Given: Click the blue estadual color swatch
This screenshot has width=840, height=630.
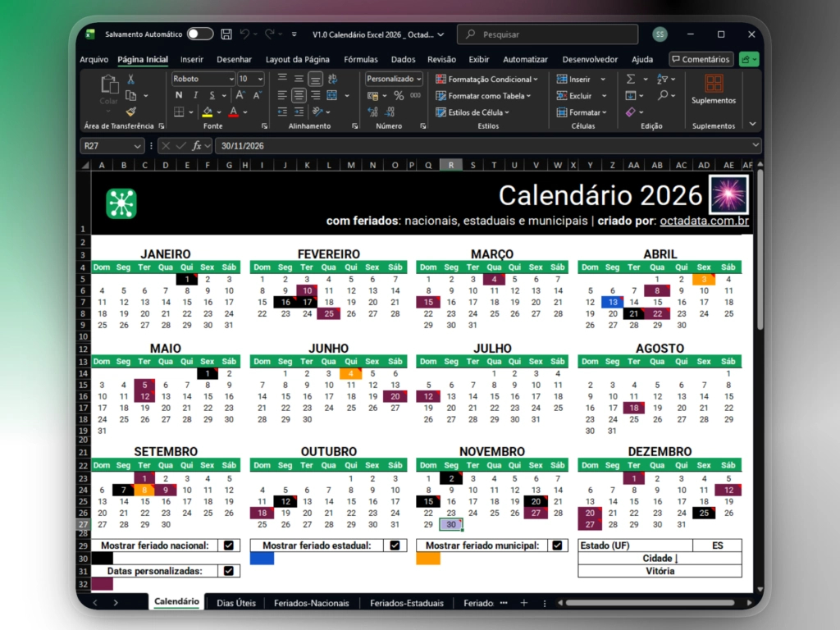Looking at the screenshot, I should coord(262,559).
